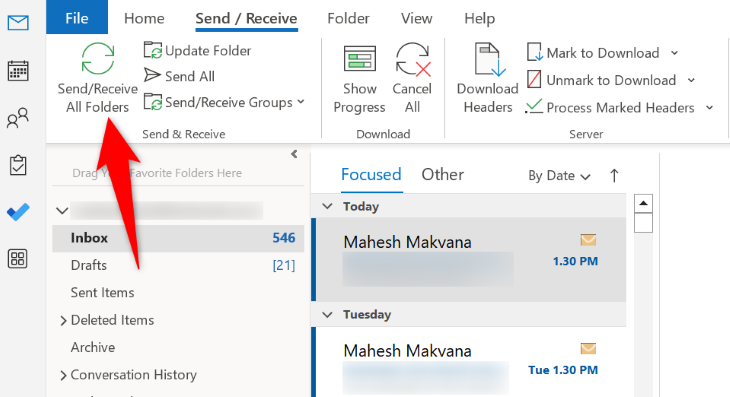Open the Deleted Items folder
This screenshot has width=730, height=397.
112,320
